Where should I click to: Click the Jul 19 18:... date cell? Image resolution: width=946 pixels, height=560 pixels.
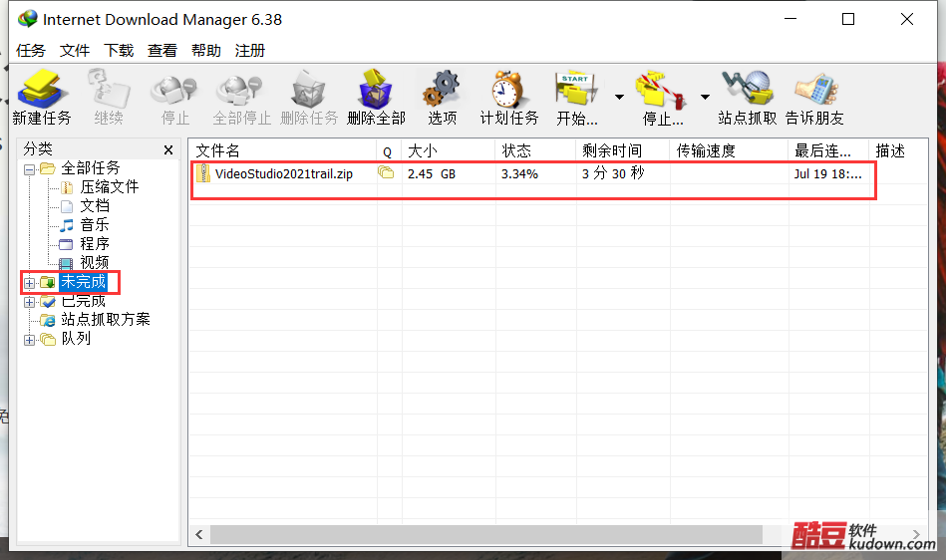(828, 174)
